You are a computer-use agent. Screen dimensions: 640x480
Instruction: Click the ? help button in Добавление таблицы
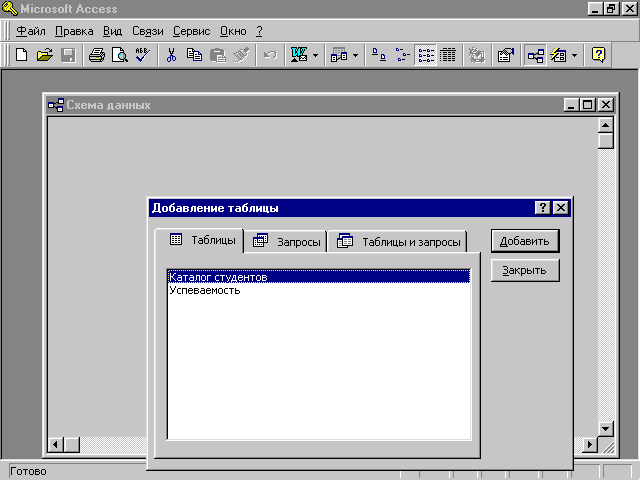pos(542,208)
